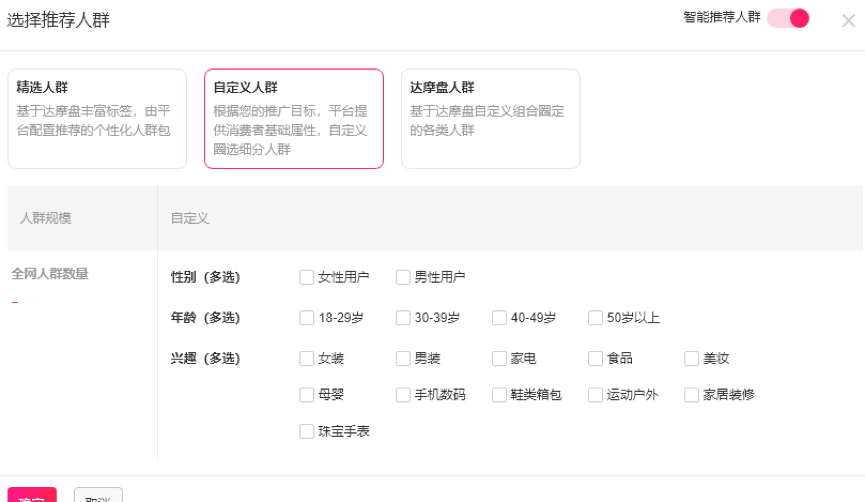This screenshot has width=865, height=502.
Task: Tick the 手机数码 interest checkbox
Action: 403,395
